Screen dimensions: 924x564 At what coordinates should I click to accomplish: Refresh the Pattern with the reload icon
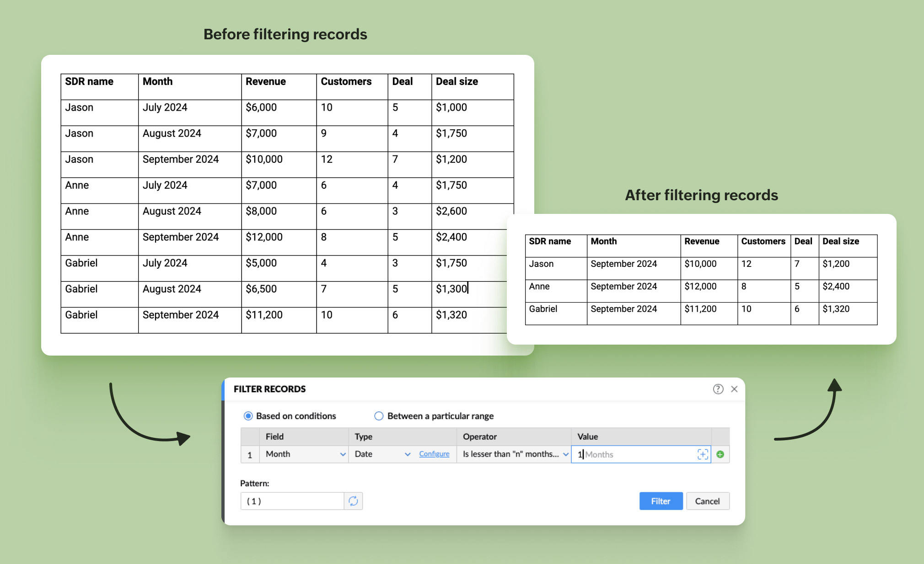point(353,501)
